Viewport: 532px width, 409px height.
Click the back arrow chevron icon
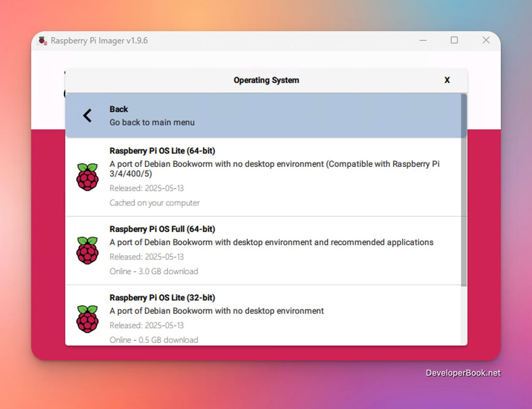coord(87,115)
